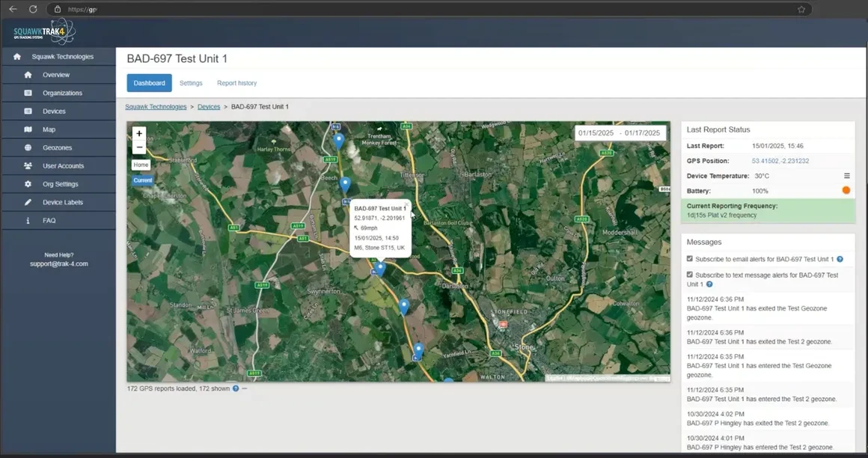Toggle text message alerts subscription checkbox
This screenshot has width=868, height=458.
pos(690,275)
